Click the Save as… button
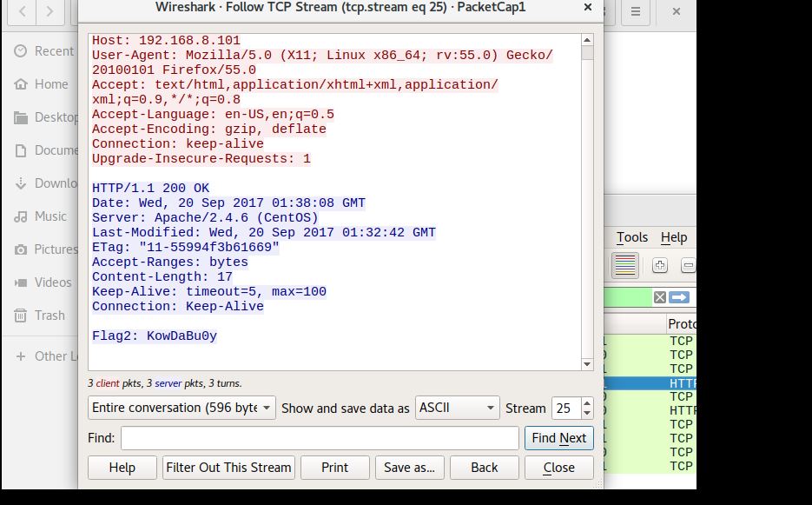The height and width of the screenshot is (505, 812). [409, 468]
